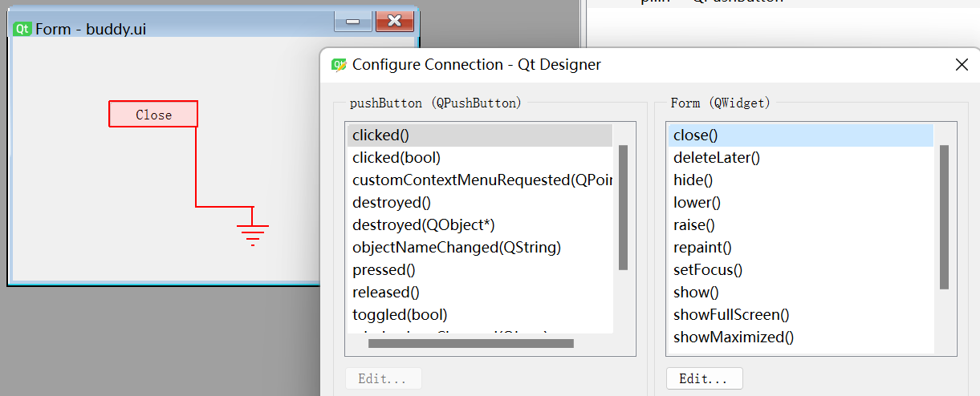The width and height of the screenshot is (980, 396).
Task: Click the ground symbol connection endpoint
Action: click(x=253, y=235)
